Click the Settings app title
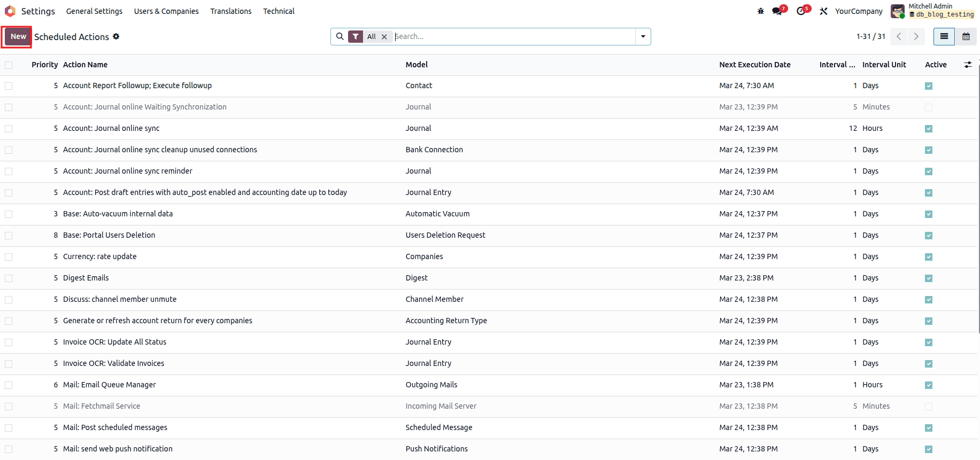 click(x=38, y=11)
